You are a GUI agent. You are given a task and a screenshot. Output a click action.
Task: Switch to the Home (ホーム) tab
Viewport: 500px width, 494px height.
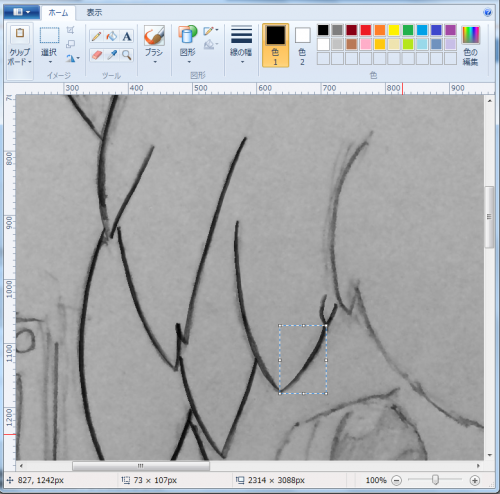58,13
